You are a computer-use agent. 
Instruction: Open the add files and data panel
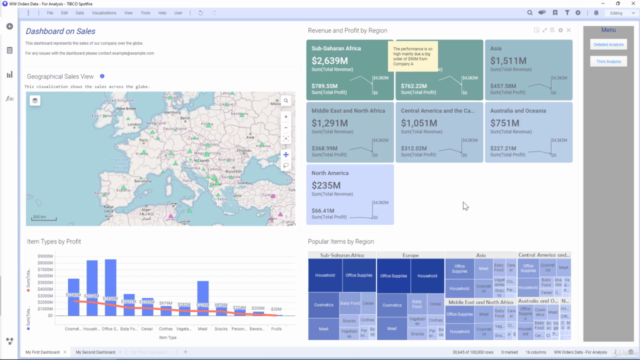(x=9, y=27)
